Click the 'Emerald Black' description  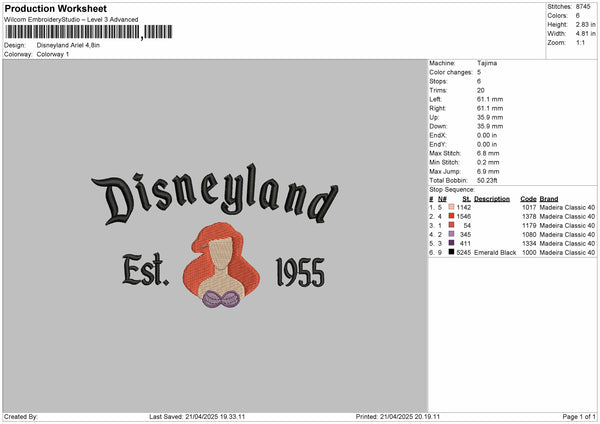click(x=495, y=253)
